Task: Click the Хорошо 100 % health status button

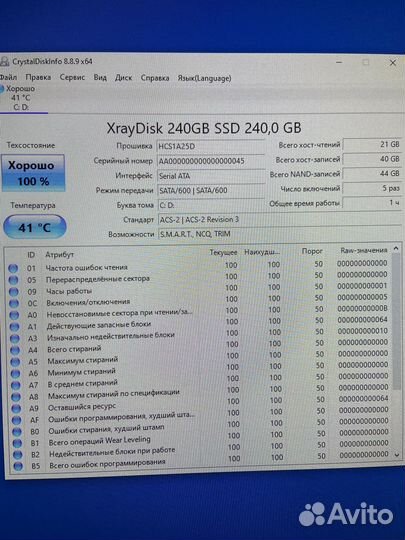Action: pyautogui.click(x=33, y=173)
